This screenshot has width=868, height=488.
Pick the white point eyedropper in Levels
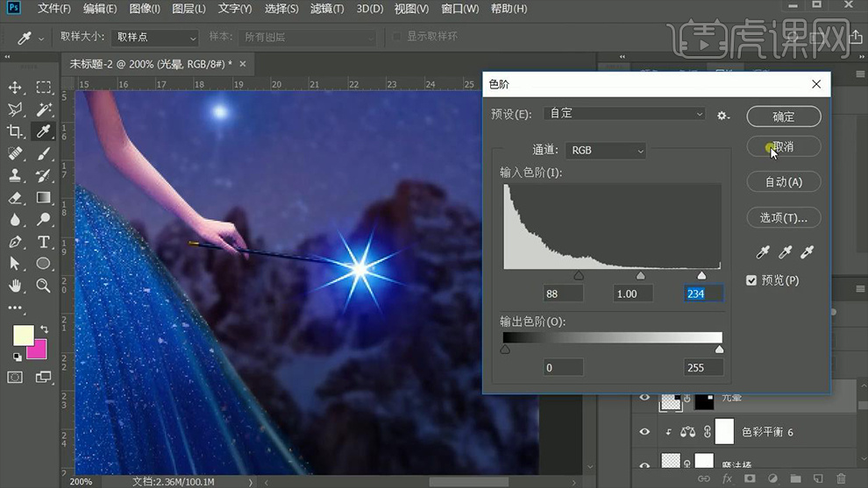click(x=808, y=252)
